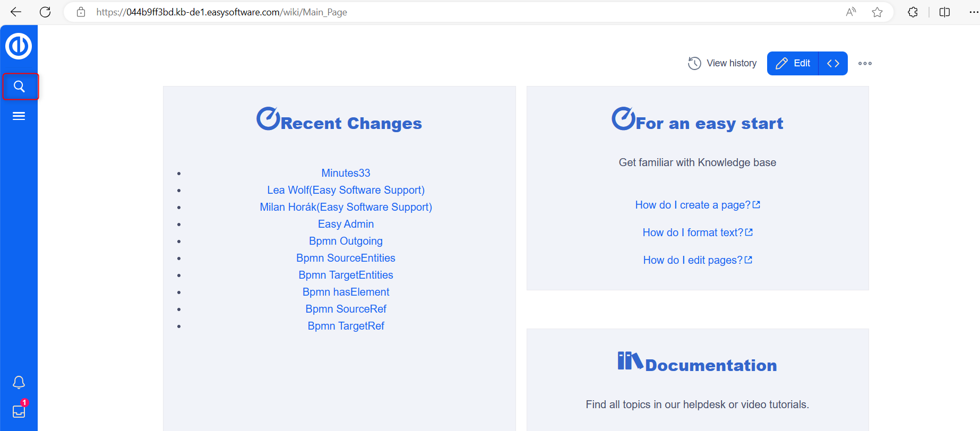Open browser extensions puzzle icon
The width and height of the screenshot is (980, 431).
913,12
